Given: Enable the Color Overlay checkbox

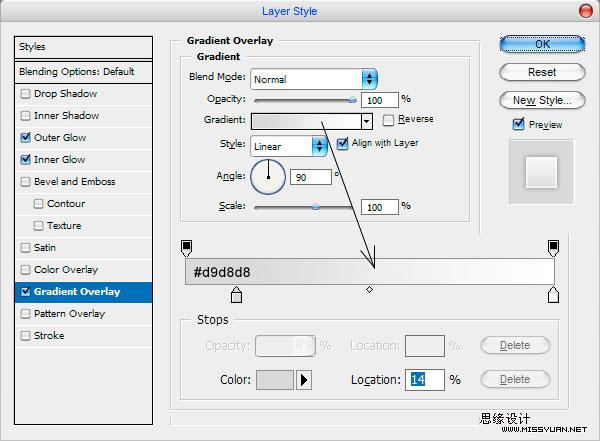Looking at the screenshot, I should click(25, 270).
